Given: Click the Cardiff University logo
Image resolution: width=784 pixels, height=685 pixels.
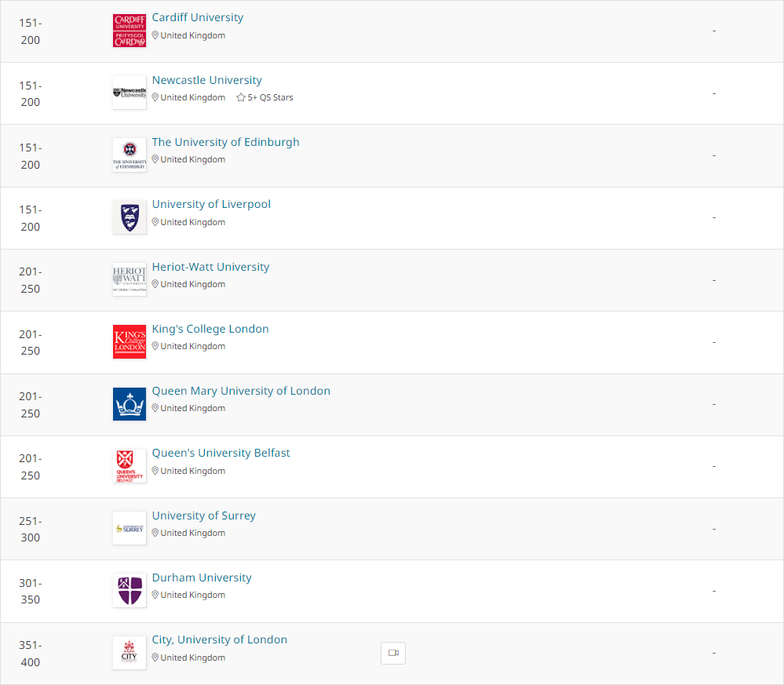Looking at the screenshot, I should (x=129, y=31).
